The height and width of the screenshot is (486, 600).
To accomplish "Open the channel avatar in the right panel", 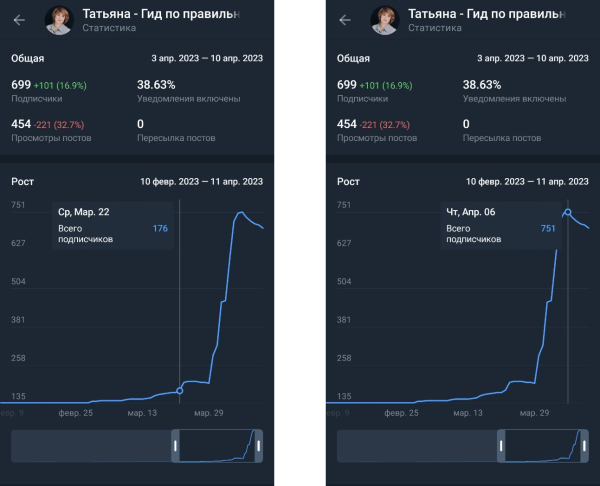I will pyautogui.click(x=387, y=20).
